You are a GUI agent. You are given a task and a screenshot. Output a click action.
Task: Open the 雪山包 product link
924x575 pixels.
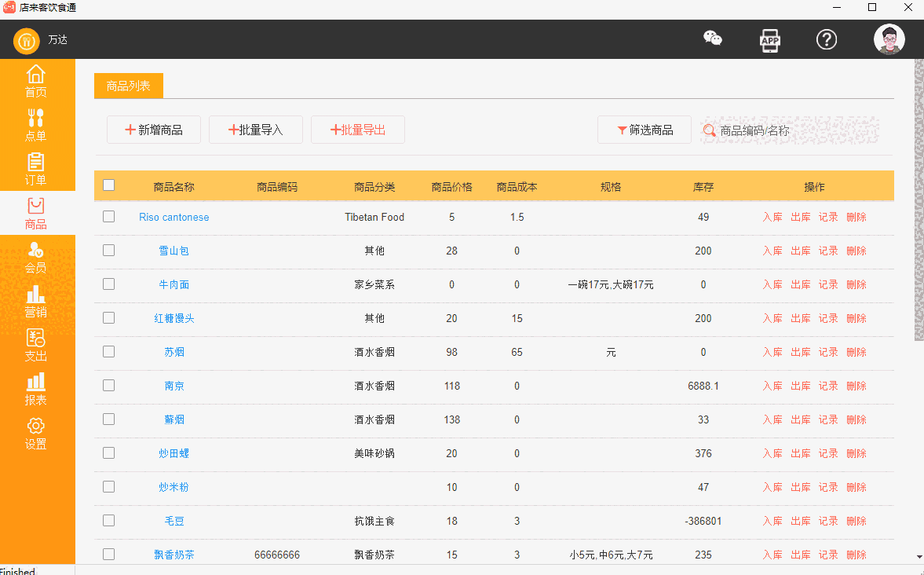[173, 251]
